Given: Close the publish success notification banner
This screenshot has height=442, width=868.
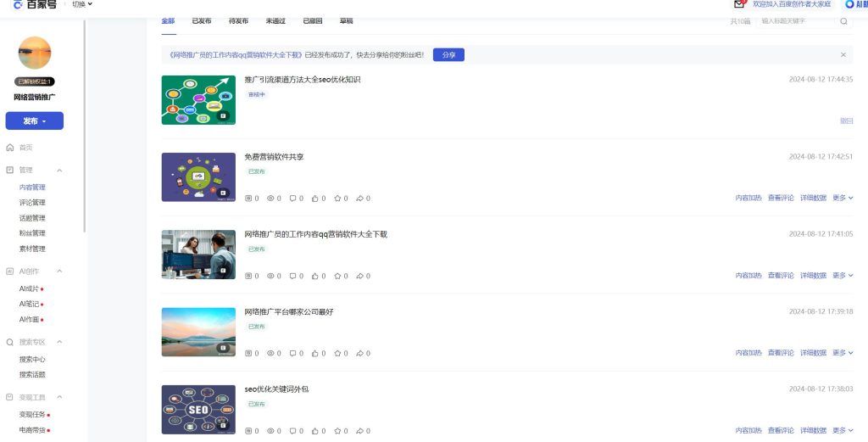Looking at the screenshot, I should click(x=843, y=54).
